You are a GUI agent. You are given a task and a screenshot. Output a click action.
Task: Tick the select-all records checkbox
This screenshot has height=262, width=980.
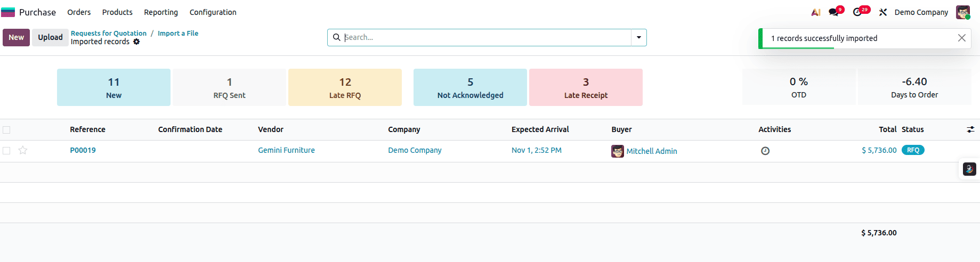coord(6,130)
